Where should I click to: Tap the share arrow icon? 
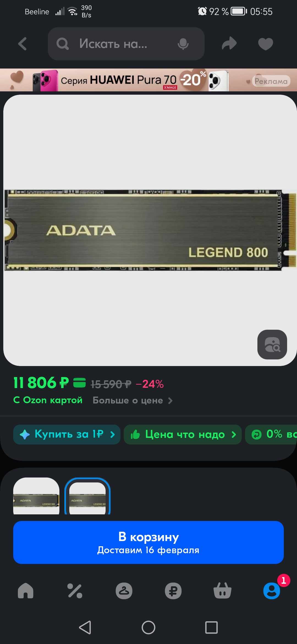pyautogui.click(x=229, y=43)
